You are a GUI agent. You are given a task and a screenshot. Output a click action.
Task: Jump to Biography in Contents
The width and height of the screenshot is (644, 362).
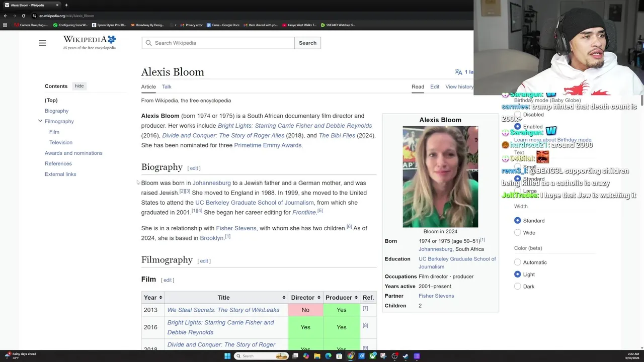[56, 111]
